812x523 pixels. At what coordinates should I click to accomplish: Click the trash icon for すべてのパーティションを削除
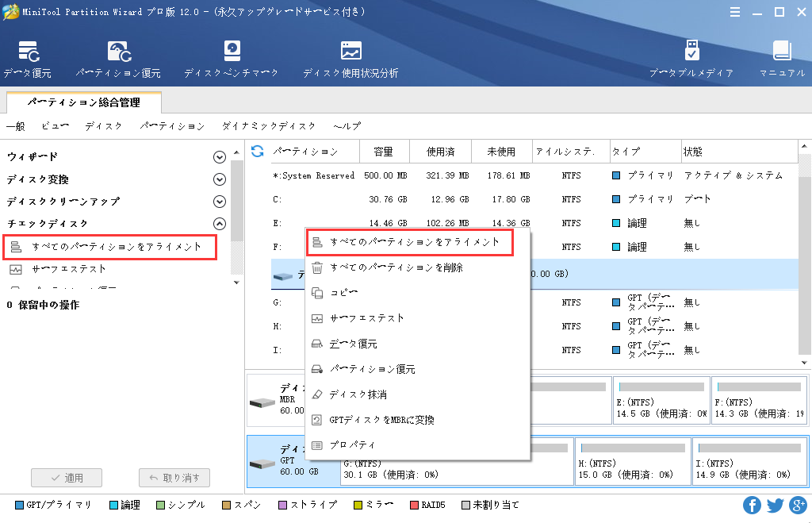(x=317, y=268)
